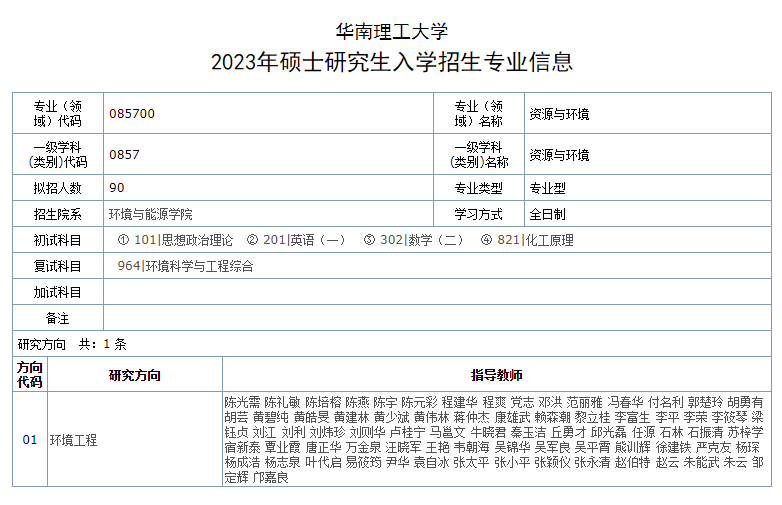Image resolution: width=782 pixels, height=505 pixels.
Task: Select research direction 环境工程
Action: (73, 440)
